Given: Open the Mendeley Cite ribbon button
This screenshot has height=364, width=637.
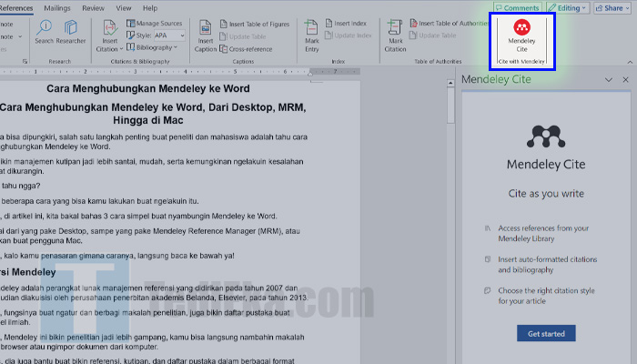Looking at the screenshot, I should (521, 35).
